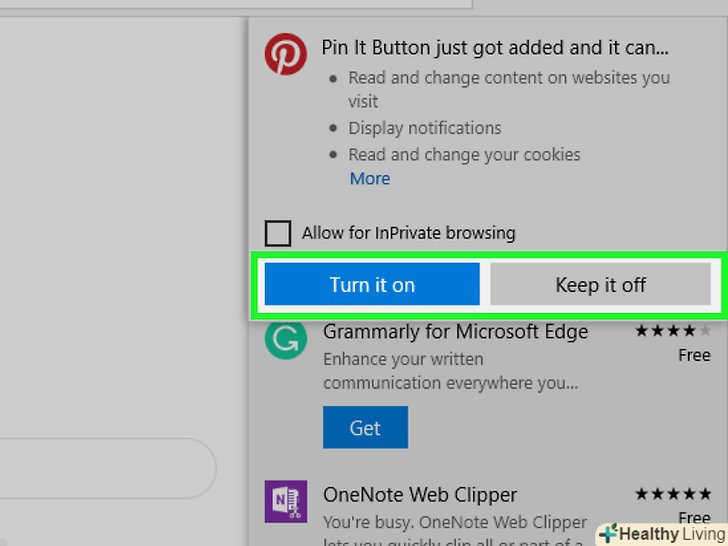The image size is (728, 546).
Task: Click the Keep it off button
Action: click(x=600, y=284)
